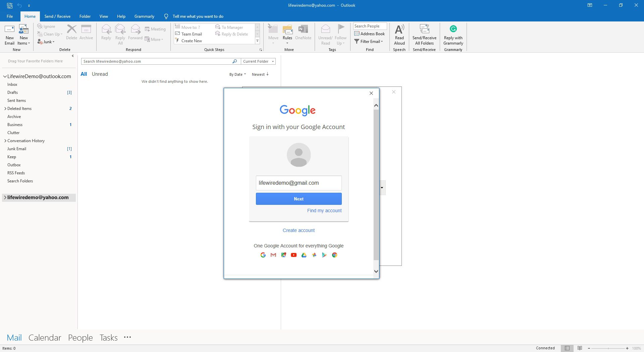This screenshot has height=352, width=644.
Task: Click the Create account link
Action: (299, 230)
